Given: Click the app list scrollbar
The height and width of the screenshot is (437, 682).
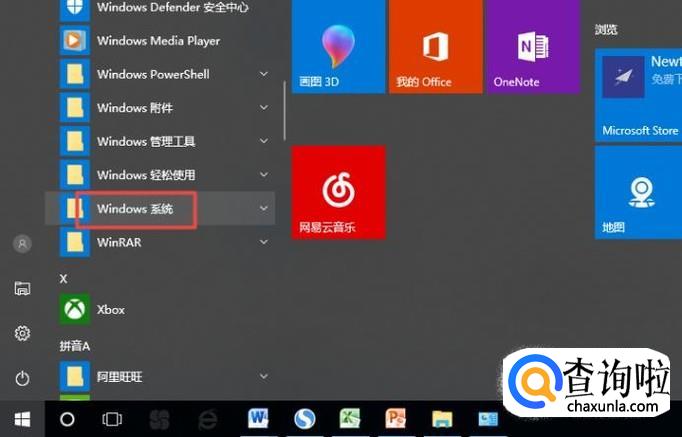Looking at the screenshot, I should point(286,100).
